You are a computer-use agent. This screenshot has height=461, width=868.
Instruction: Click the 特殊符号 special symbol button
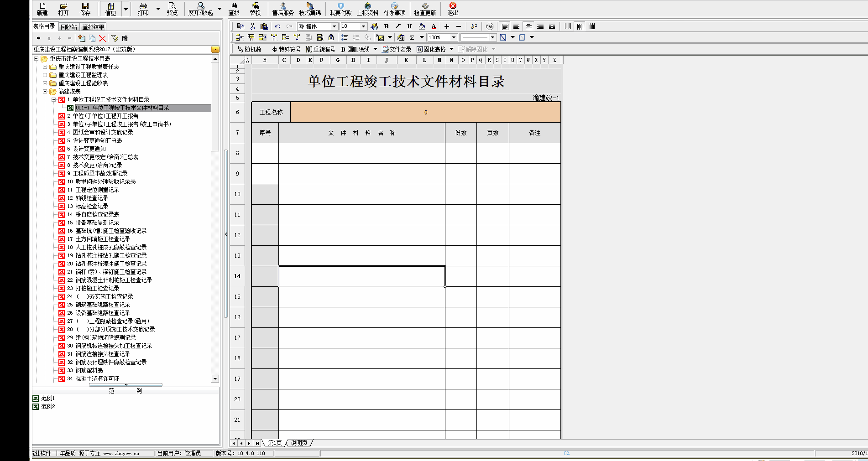pyautogui.click(x=286, y=49)
